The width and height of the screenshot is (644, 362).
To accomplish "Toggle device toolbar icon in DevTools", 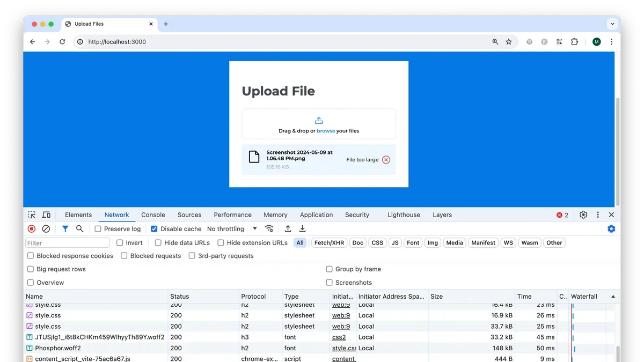I will click(46, 215).
